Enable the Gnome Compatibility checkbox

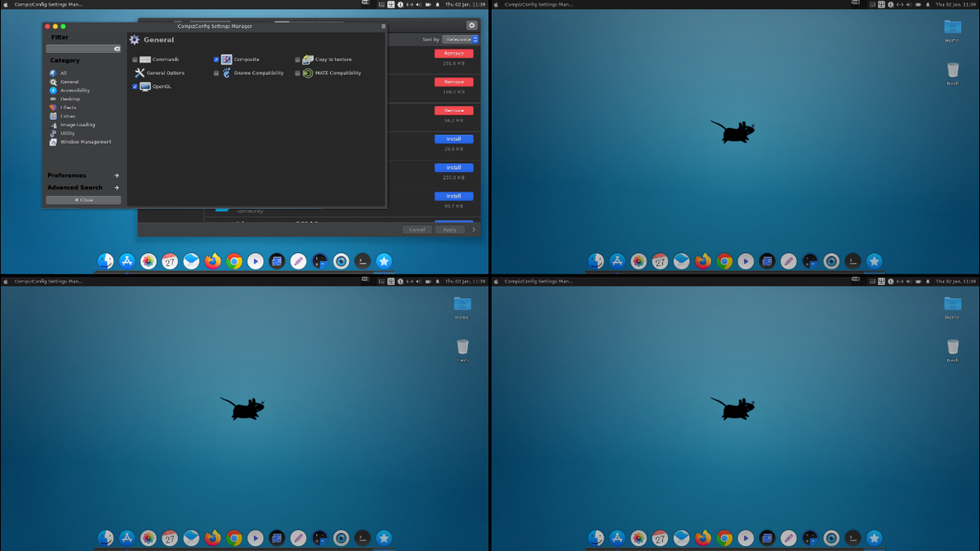pyautogui.click(x=216, y=73)
